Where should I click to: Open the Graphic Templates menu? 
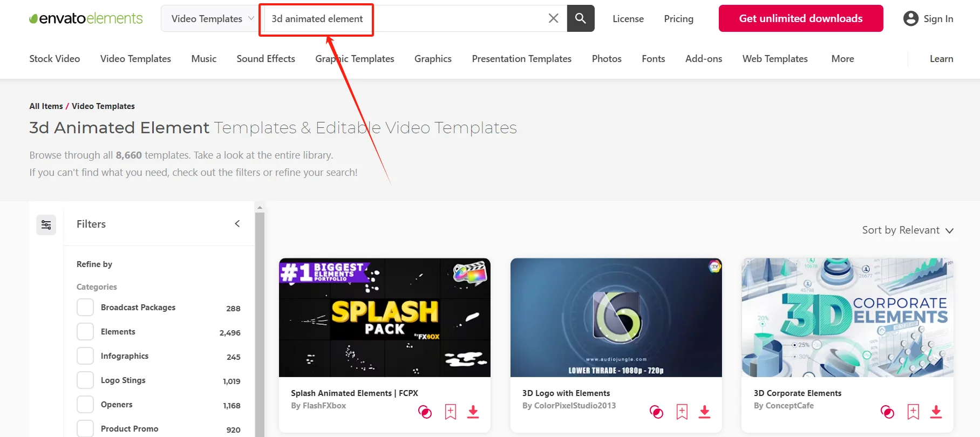tap(355, 59)
